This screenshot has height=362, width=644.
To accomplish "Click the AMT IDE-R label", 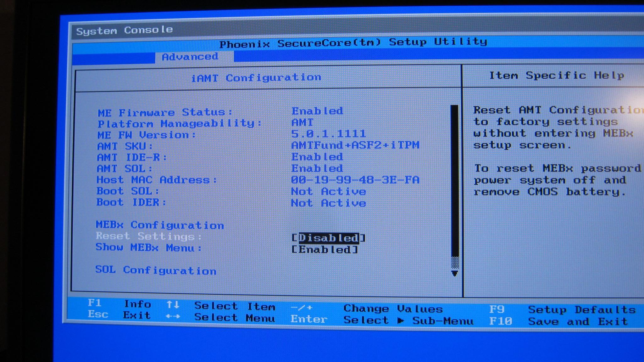I will [x=132, y=157].
